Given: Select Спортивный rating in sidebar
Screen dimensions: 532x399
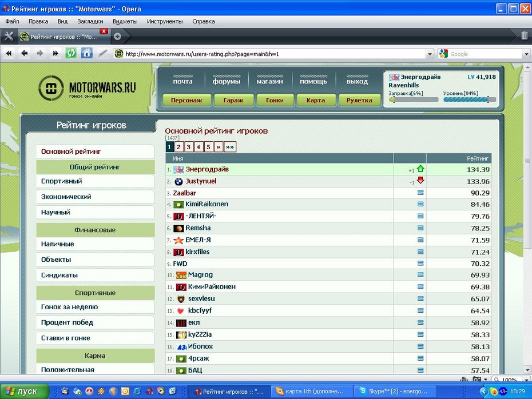Looking at the screenshot, I should [95, 181].
